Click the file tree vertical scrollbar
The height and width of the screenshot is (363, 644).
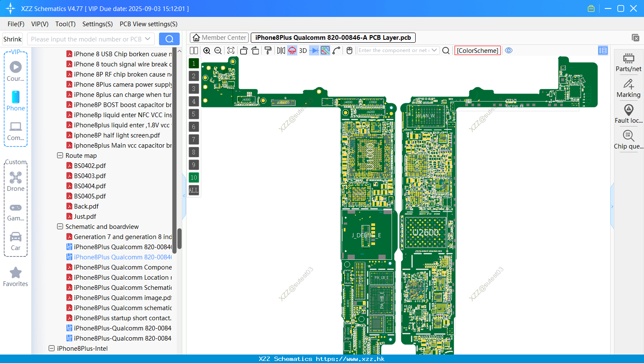(179, 239)
